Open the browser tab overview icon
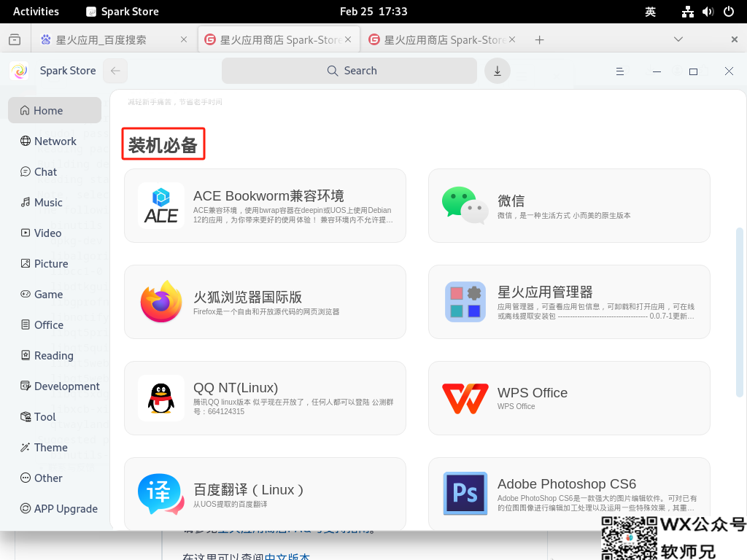This screenshot has width=747, height=560. [15, 40]
